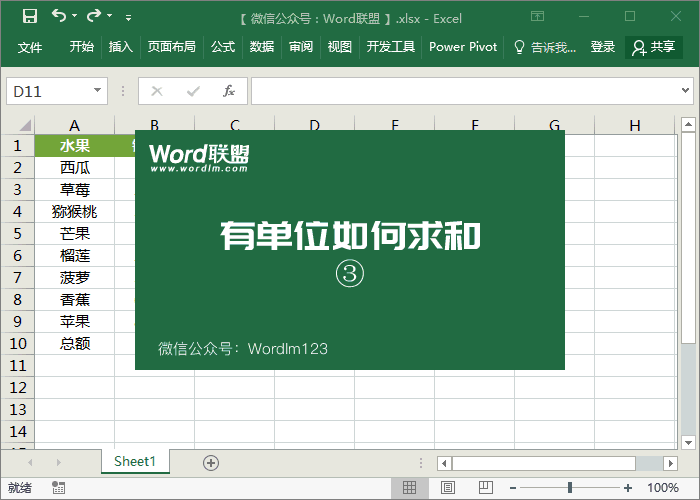The width and height of the screenshot is (700, 500).
Task: Select the row 13 header
Action: pyautogui.click(x=17, y=409)
